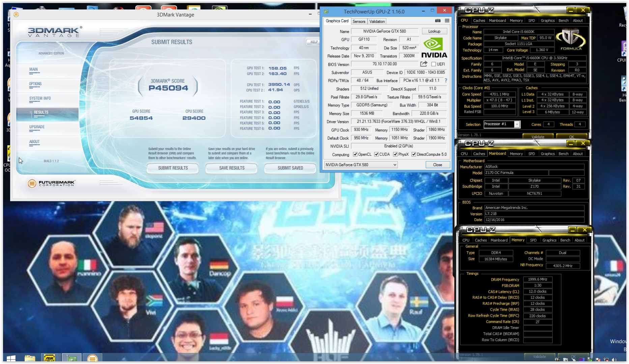Open Bench tab in top CPU-Z window
This screenshot has width=629, height=364.
(x=563, y=21)
